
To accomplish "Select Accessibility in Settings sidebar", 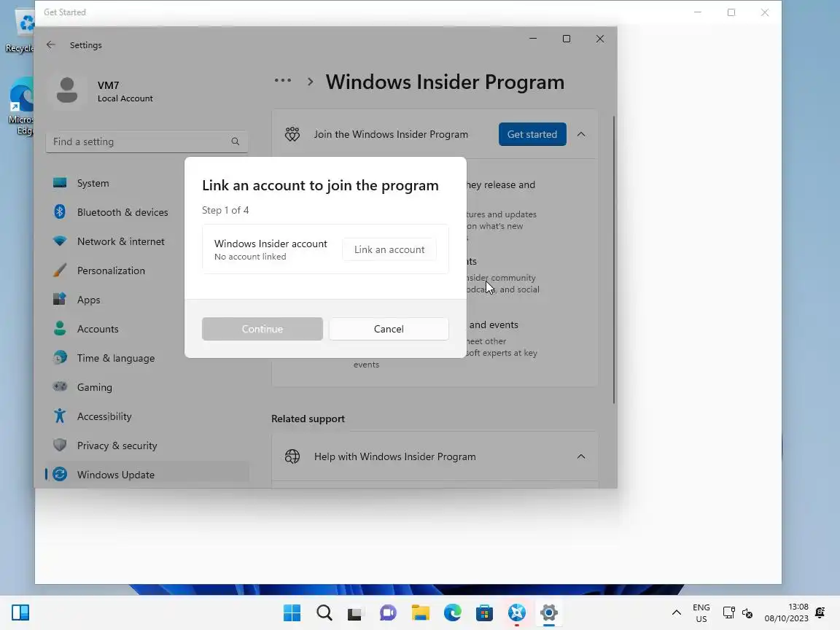I will tap(147, 417).
